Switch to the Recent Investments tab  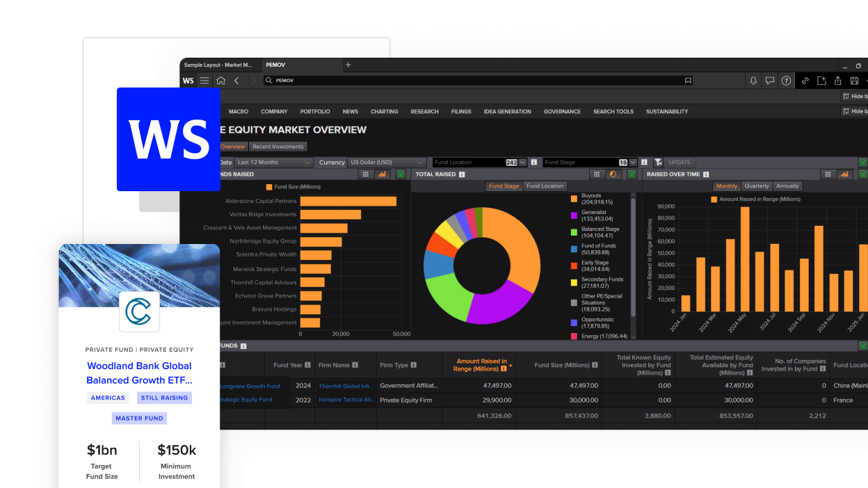click(x=278, y=147)
